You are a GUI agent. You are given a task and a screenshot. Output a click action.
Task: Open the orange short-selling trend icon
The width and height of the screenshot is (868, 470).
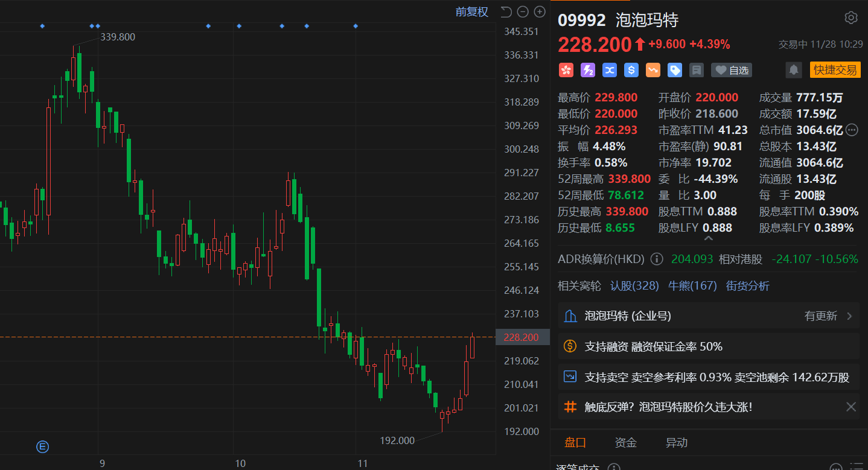(x=653, y=70)
